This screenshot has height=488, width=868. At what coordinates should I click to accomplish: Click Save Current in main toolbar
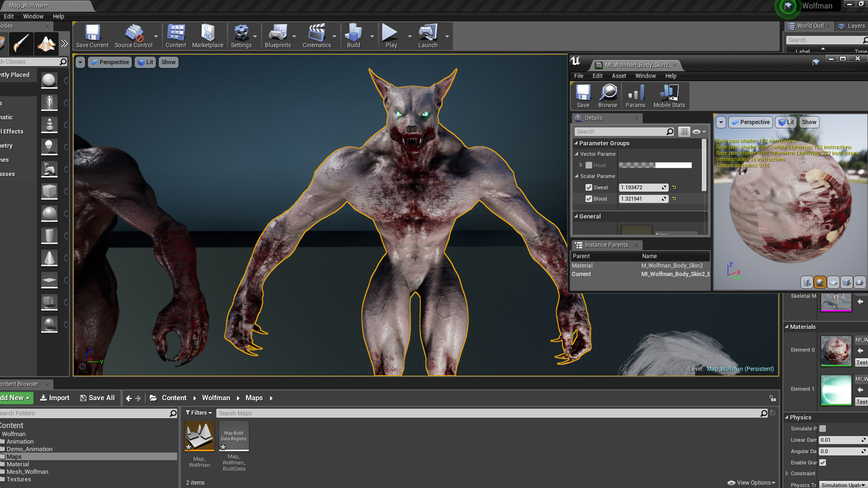pyautogui.click(x=92, y=36)
